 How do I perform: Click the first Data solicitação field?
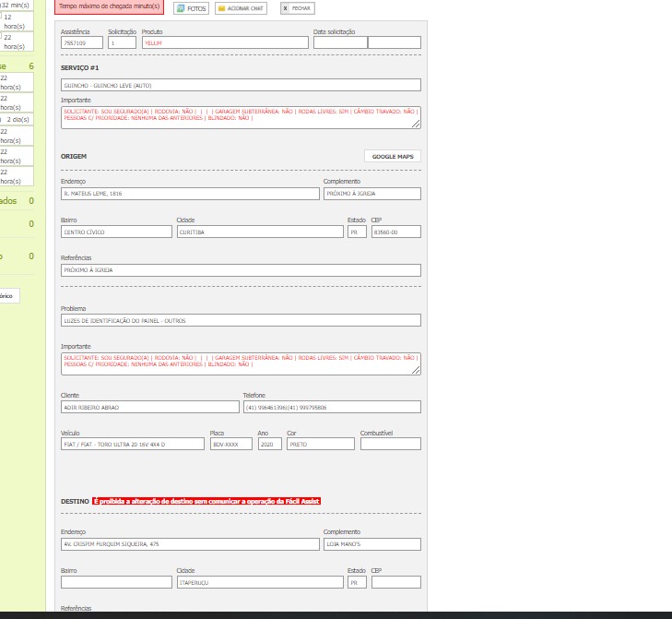point(340,42)
